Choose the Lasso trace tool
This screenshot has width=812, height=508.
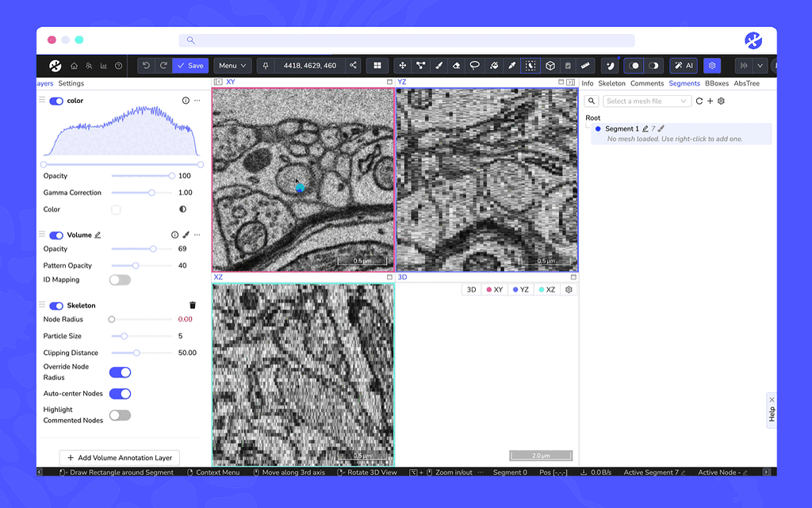(x=475, y=66)
